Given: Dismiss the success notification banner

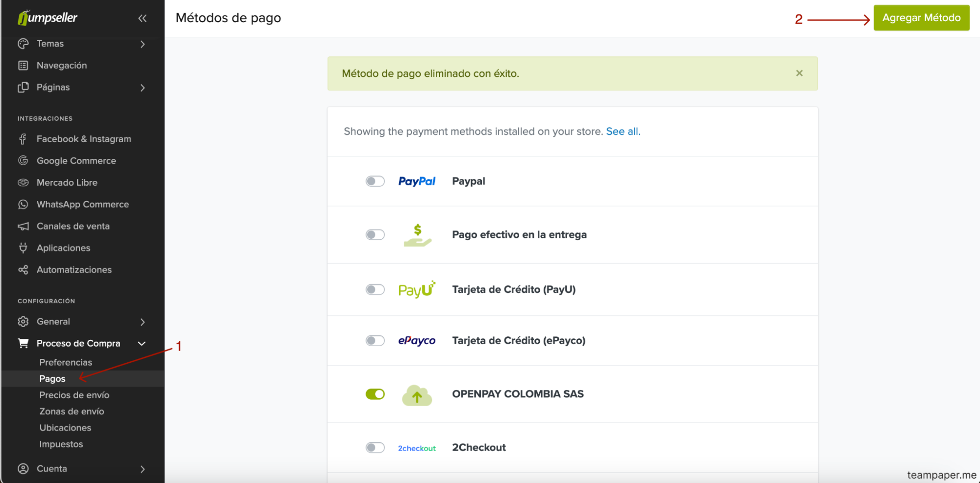Looking at the screenshot, I should (x=799, y=73).
